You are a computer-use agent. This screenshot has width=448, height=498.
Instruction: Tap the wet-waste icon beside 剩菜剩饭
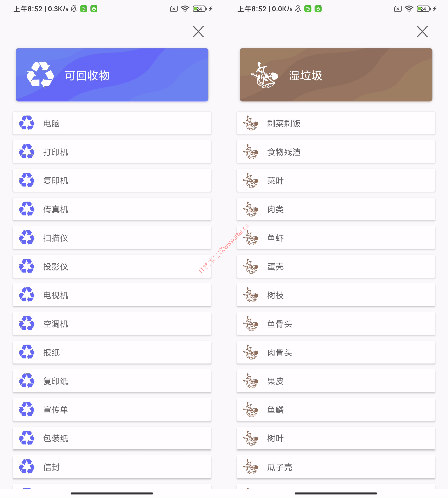tap(251, 123)
